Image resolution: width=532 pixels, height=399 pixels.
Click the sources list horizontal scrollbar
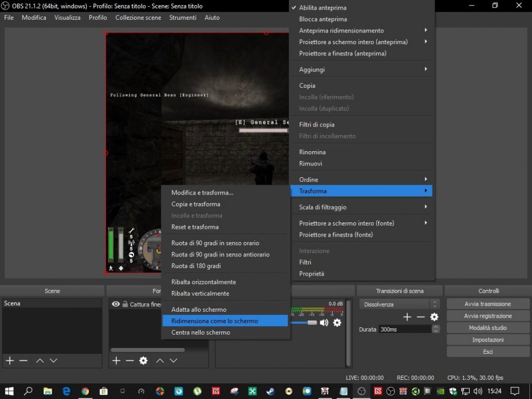tap(147, 350)
